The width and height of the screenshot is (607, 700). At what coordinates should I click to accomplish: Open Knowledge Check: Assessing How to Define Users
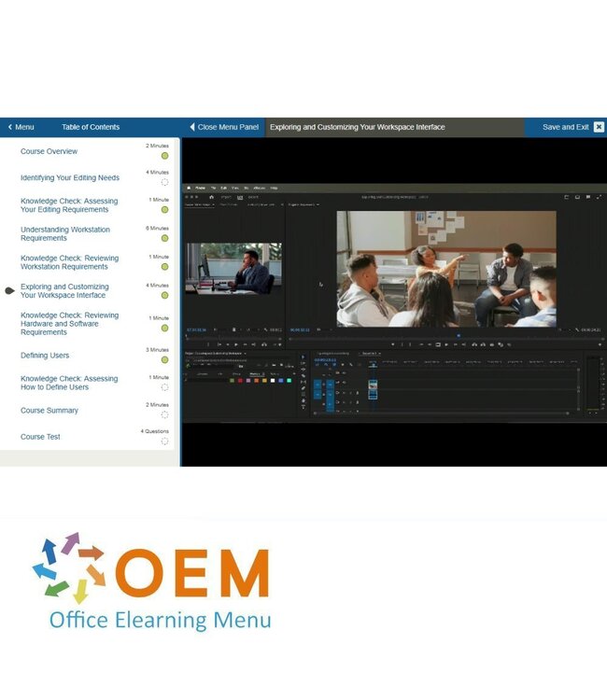[x=69, y=383]
